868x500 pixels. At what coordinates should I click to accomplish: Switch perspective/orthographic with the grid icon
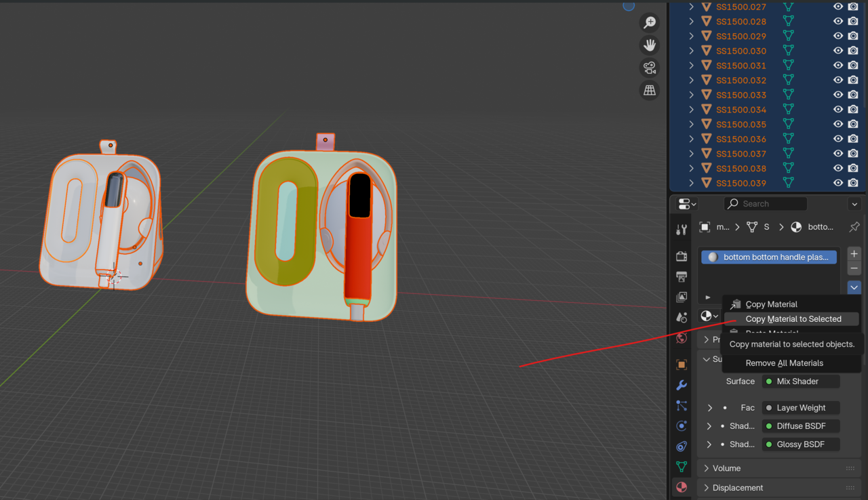[x=650, y=90]
